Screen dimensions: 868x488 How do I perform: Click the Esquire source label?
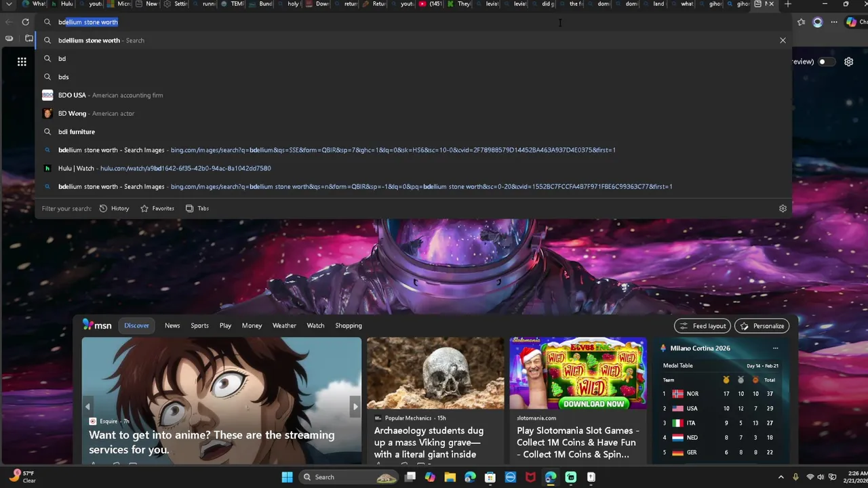pos(109,421)
